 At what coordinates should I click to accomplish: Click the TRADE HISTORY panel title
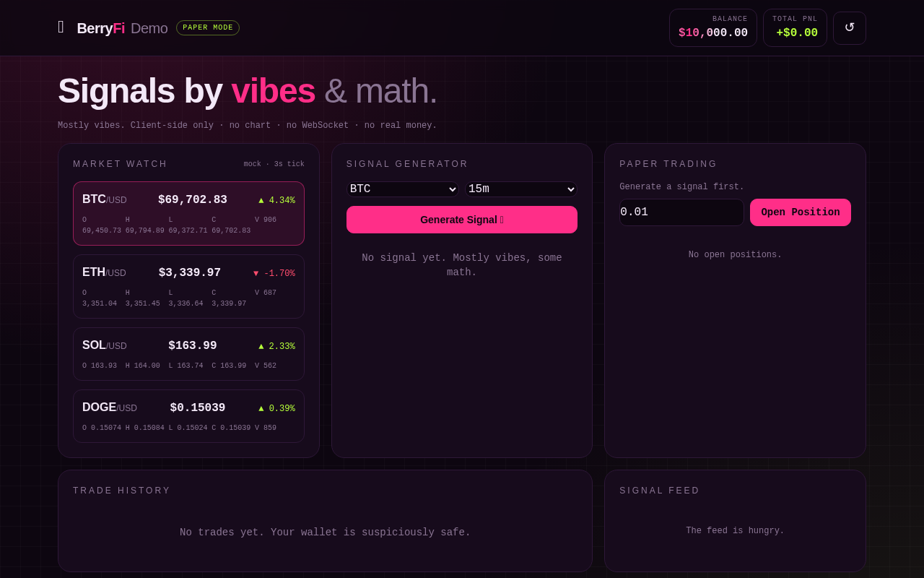(121, 491)
